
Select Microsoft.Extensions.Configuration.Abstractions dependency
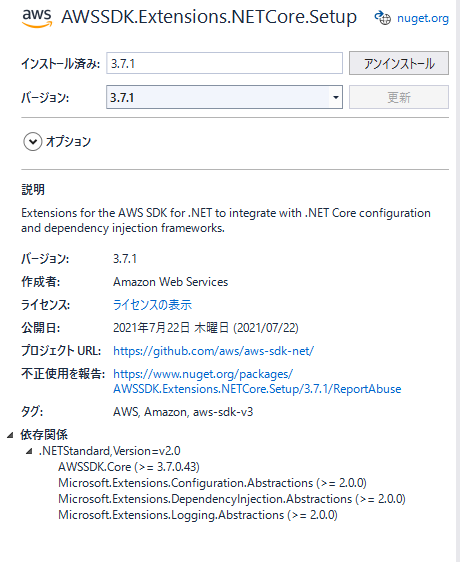(x=212, y=483)
